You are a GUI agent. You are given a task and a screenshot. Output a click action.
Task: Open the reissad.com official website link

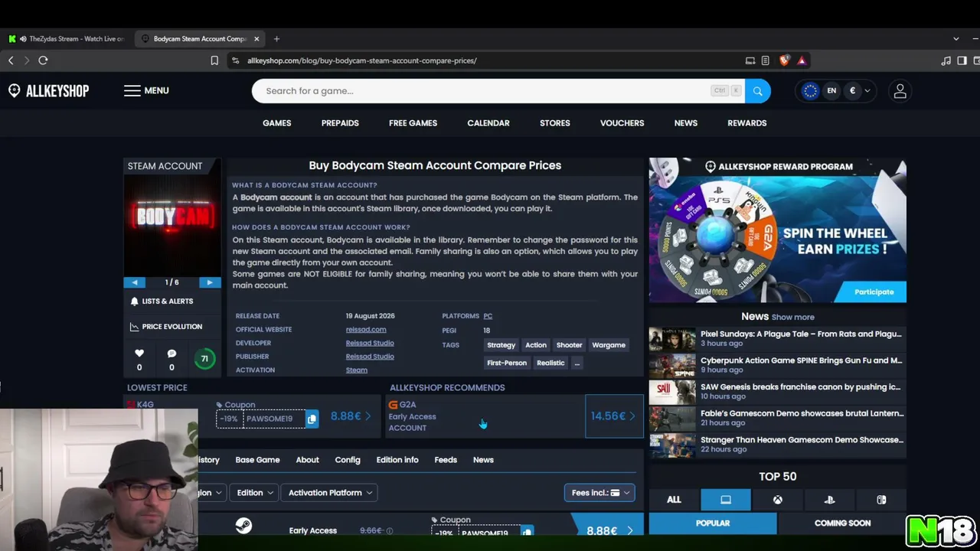(x=366, y=330)
